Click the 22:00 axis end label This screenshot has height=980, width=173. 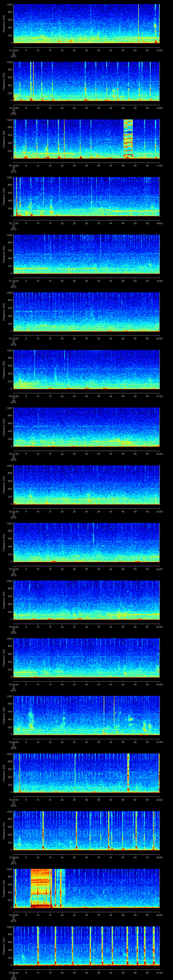pyautogui.click(x=159, y=454)
